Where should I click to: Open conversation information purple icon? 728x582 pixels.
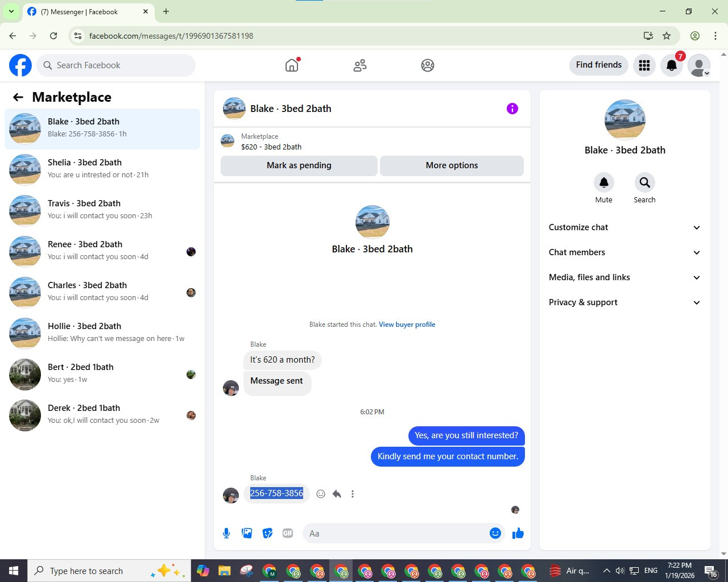[512, 109]
